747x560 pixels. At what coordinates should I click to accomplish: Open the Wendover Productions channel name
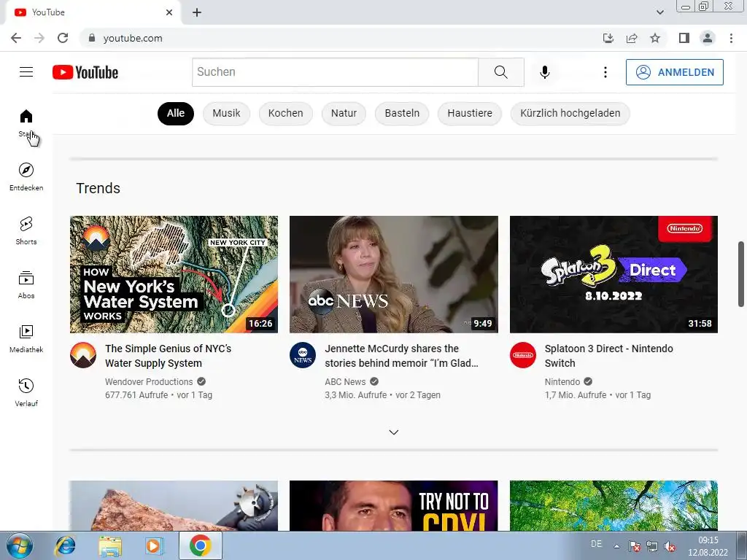tap(149, 382)
